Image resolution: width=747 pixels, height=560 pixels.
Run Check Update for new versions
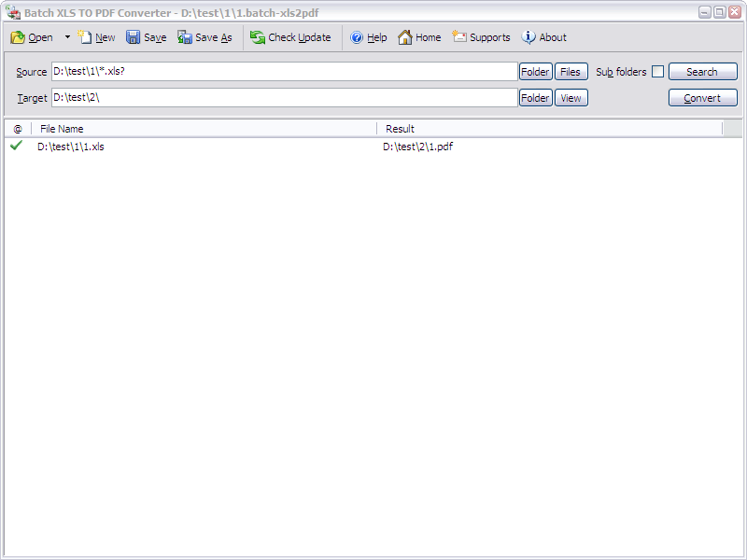coord(291,37)
